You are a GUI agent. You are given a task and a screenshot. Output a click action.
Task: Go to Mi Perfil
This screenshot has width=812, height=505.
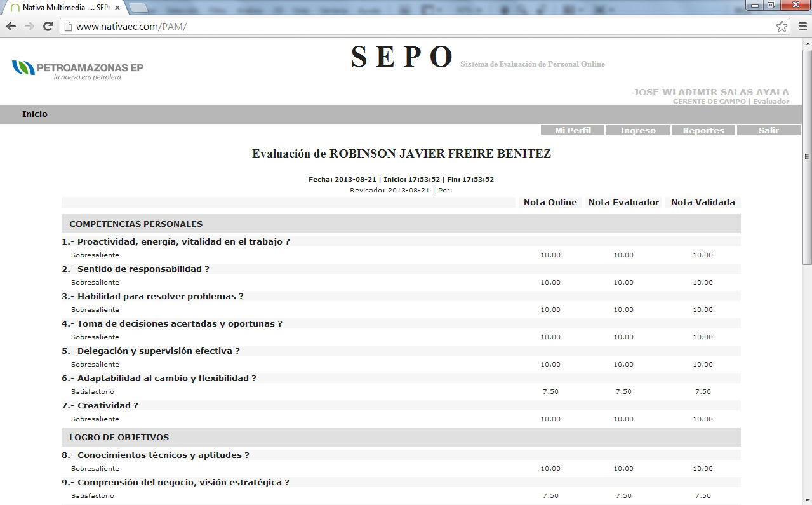(x=572, y=130)
